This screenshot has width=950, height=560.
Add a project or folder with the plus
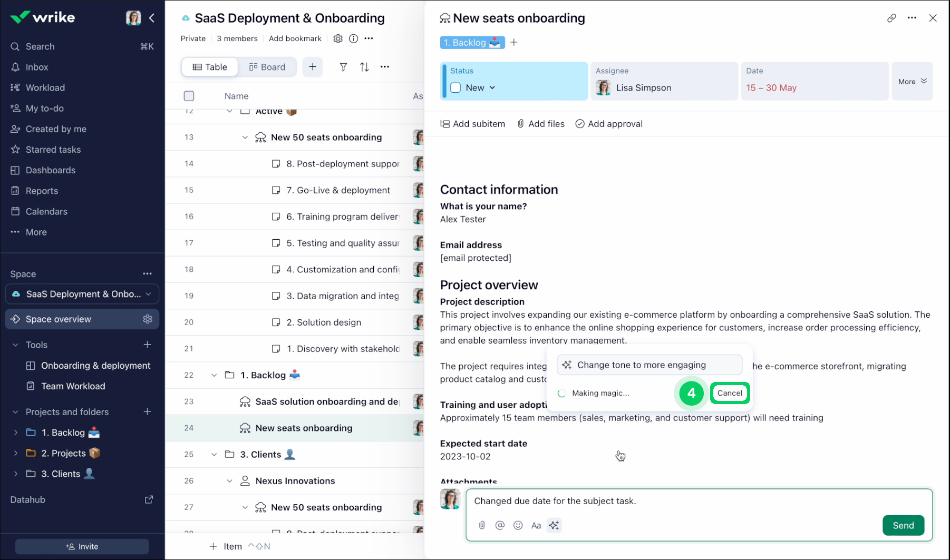[x=147, y=411]
